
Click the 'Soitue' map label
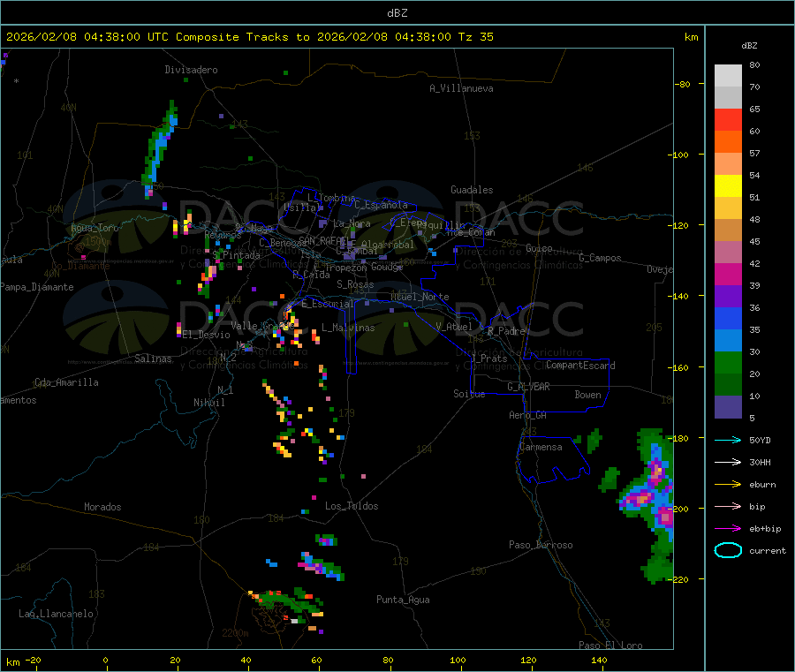[x=469, y=393]
